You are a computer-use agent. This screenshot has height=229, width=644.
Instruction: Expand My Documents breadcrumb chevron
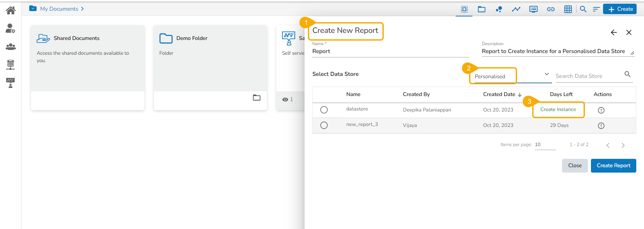click(x=82, y=9)
